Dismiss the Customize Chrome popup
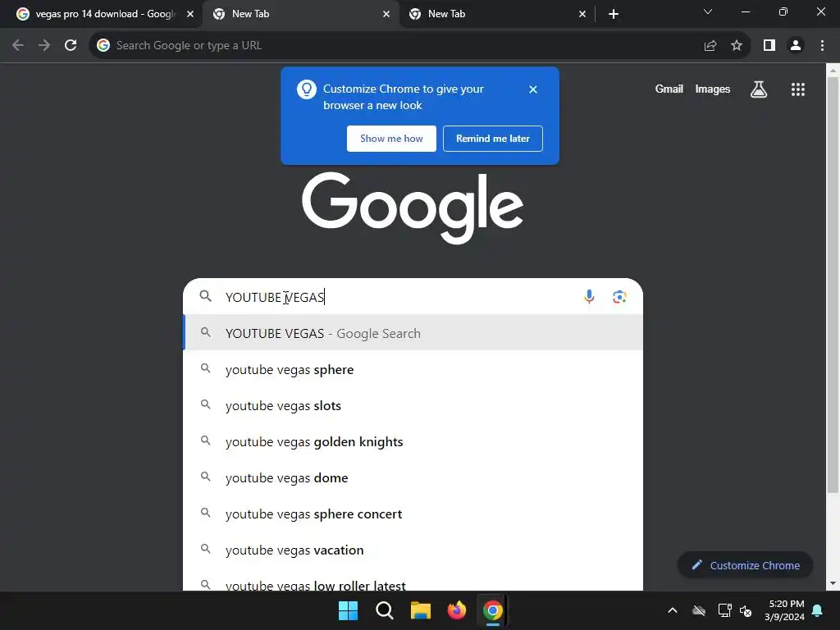 click(x=533, y=89)
